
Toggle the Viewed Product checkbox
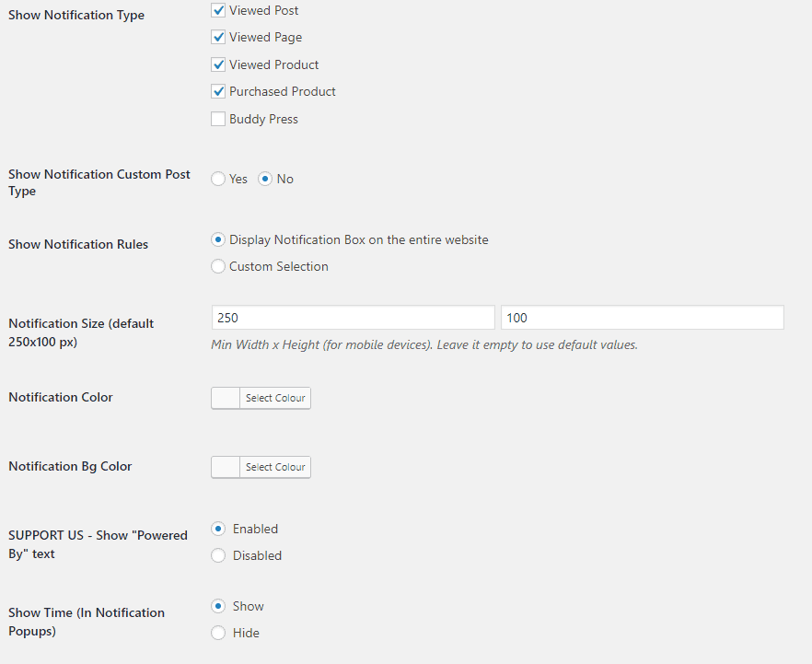click(x=218, y=64)
